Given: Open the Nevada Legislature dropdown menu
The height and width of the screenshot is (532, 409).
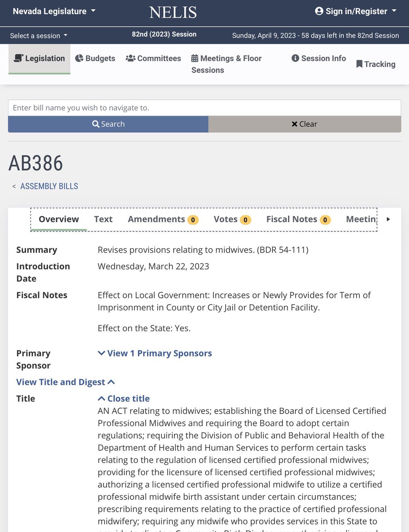Looking at the screenshot, I should pyautogui.click(x=54, y=11).
